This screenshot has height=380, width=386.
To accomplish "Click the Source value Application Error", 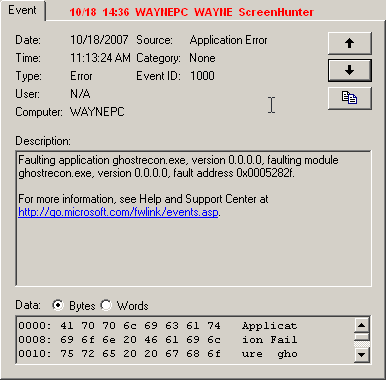I will coord(228,40).
